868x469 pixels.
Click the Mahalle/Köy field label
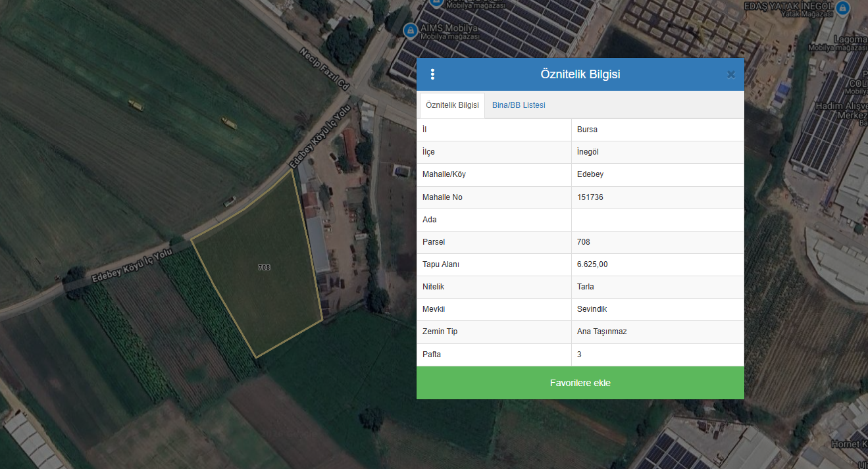point(444,174)
